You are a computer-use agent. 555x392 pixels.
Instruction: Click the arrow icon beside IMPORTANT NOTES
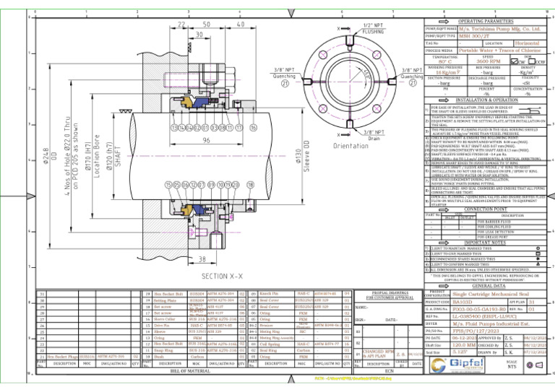(x=444, y=243)
